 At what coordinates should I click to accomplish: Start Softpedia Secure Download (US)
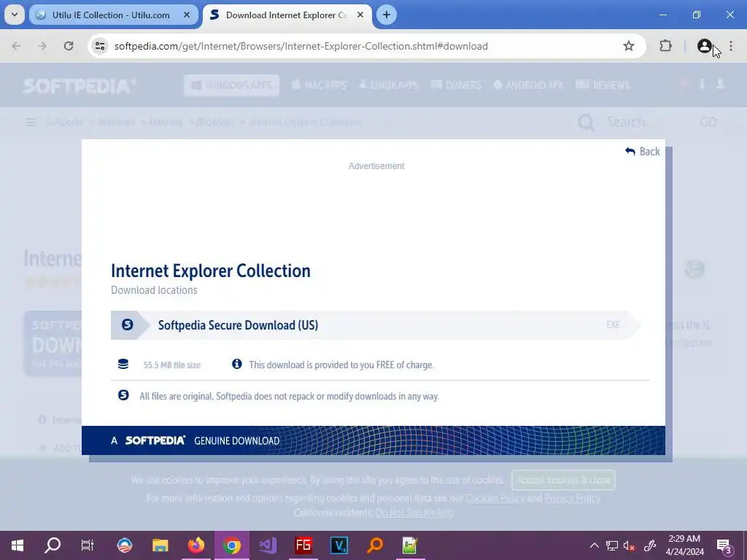[376, 325]
